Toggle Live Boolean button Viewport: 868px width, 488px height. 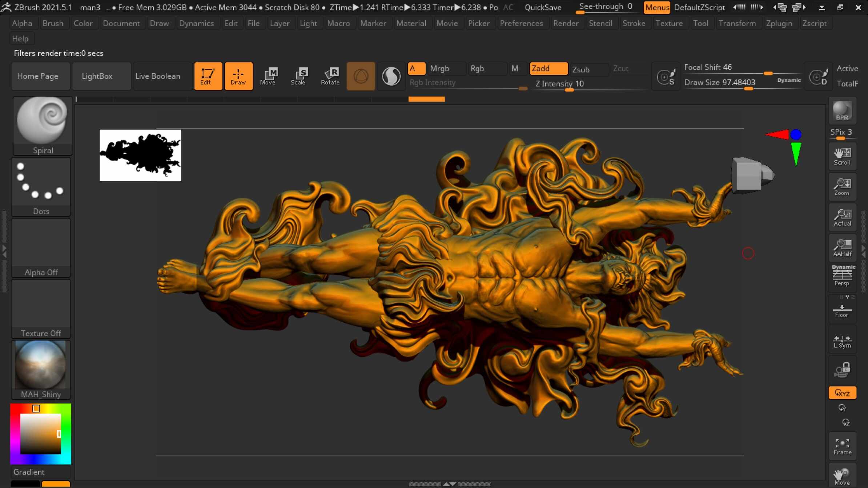162,76
